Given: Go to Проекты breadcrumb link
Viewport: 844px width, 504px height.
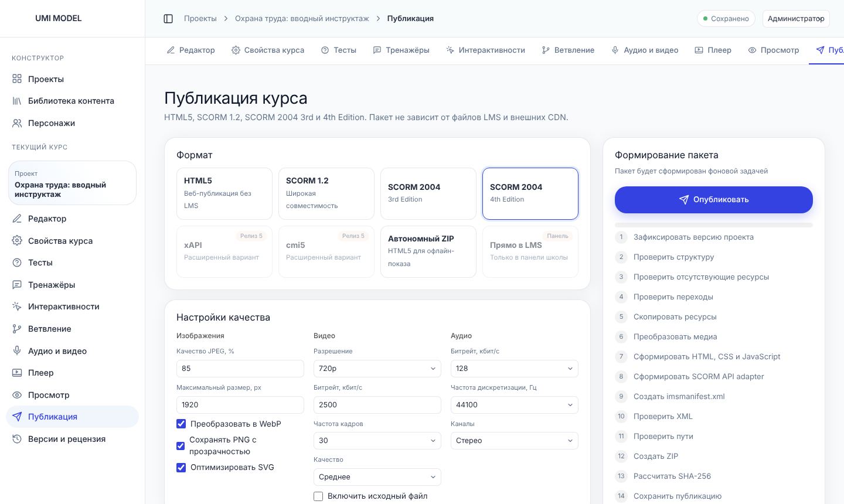Looking at the screenshot, I should point(200,19).
